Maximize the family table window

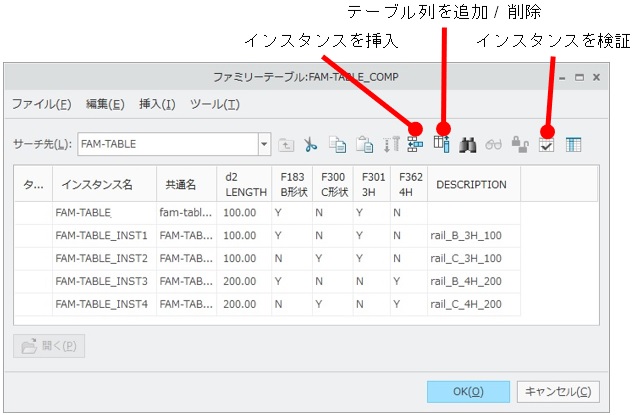tap(579, 77)
